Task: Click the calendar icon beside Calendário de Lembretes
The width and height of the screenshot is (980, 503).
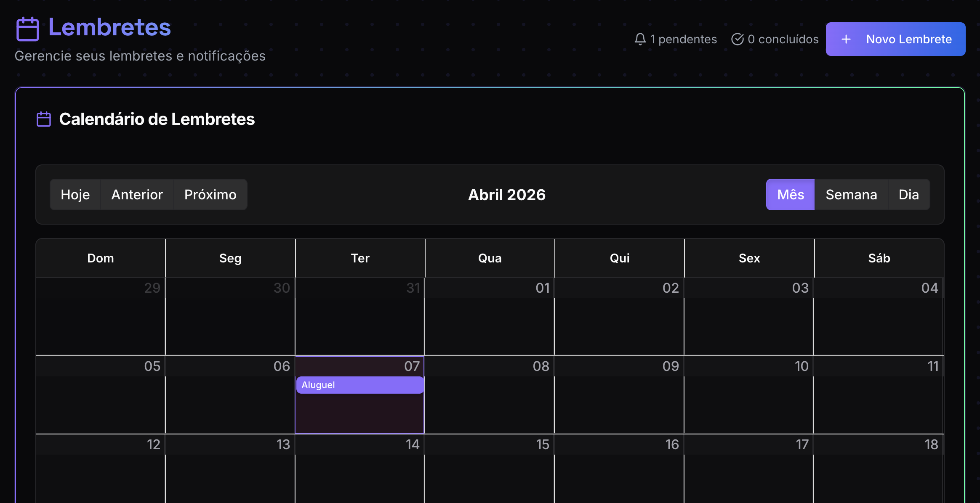Action: click(44, 119)
